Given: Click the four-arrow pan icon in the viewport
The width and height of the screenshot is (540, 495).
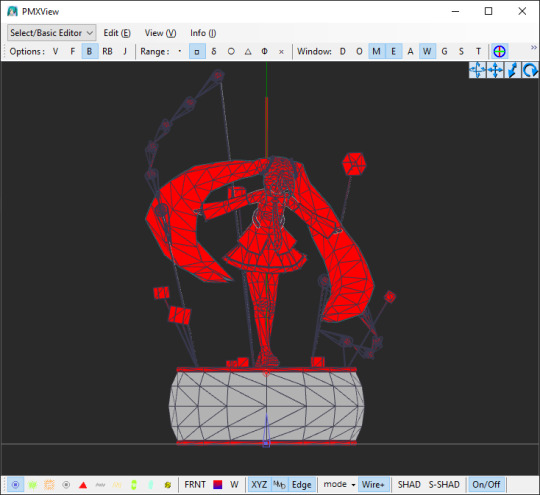Looking at the screenshot, I should [495, 70].
